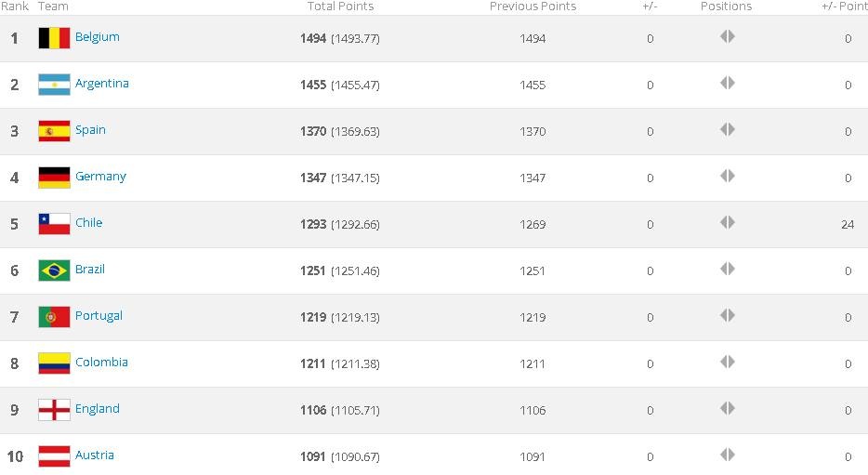
Task: Click position arrows in Belgium row
Action: click(x=727, y=37)
